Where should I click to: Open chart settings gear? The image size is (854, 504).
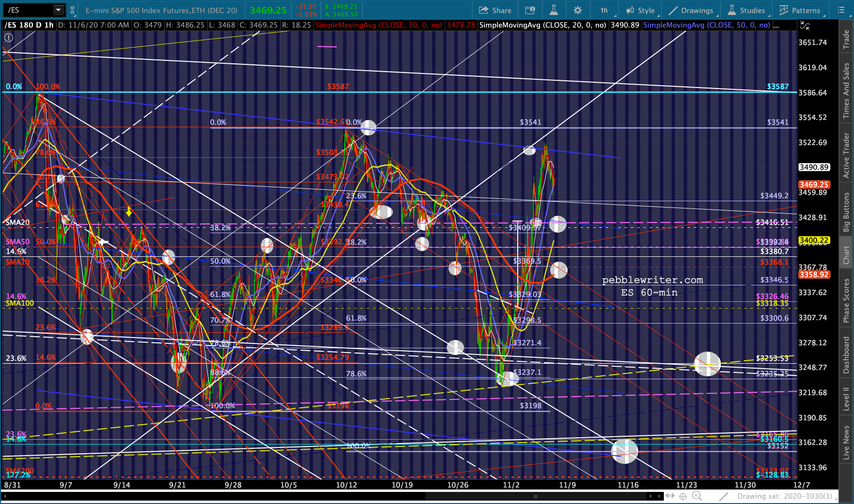[577, 10]
